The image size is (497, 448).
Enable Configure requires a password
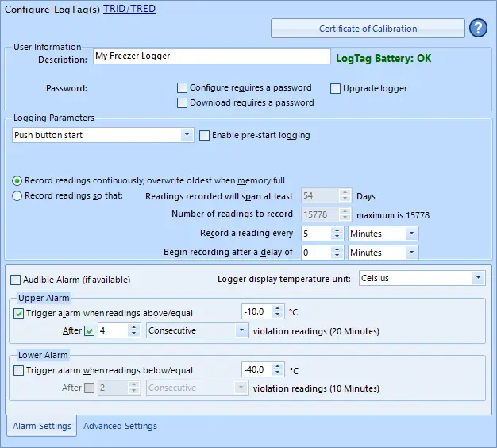point(183,88)
